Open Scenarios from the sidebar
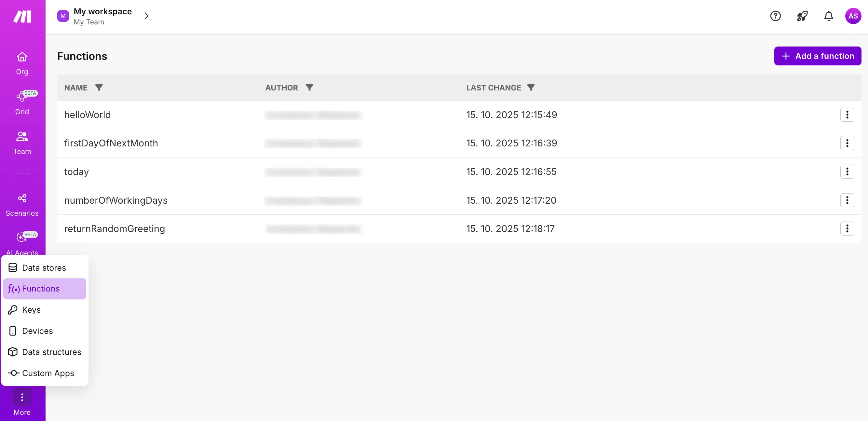 22,204
